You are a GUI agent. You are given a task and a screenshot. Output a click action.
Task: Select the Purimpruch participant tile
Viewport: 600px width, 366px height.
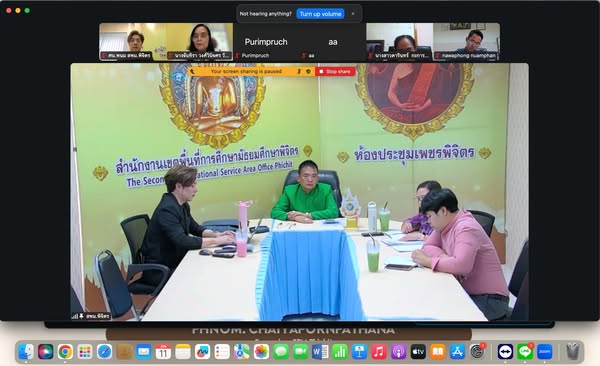tap(266, 42)
